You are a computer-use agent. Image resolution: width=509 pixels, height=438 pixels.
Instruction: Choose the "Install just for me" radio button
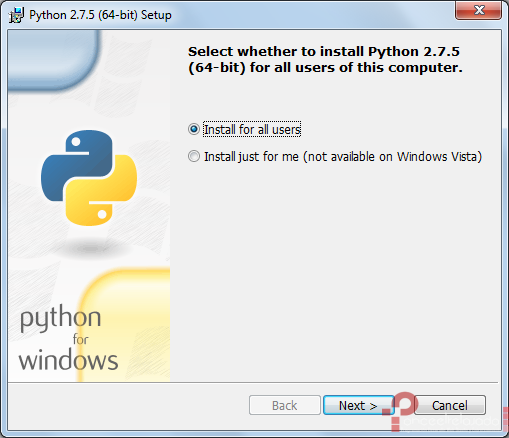(194, 156)
